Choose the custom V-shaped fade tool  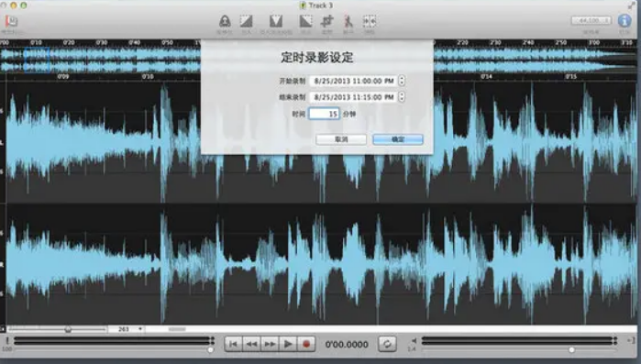(276, 21)
